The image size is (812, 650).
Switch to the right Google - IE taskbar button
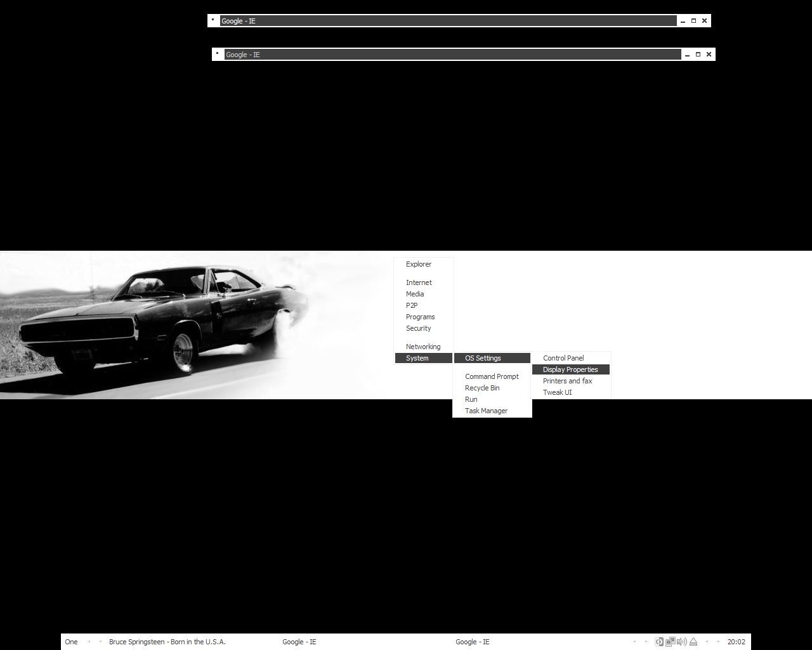pos(473,642)
